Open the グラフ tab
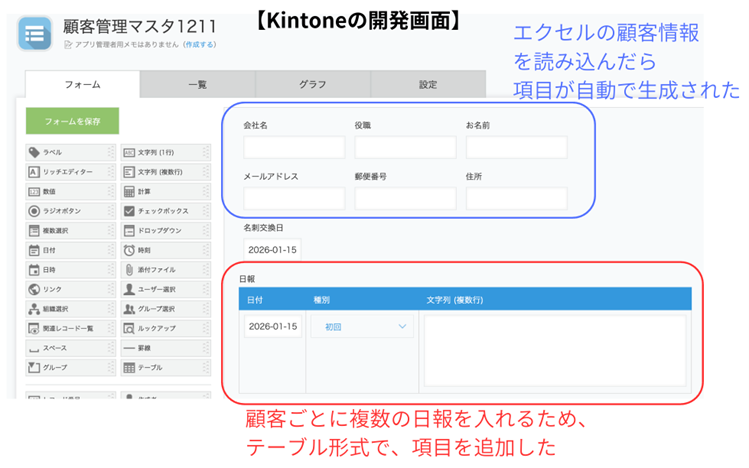This screenshot has height=468, width=749. point(312,85)
